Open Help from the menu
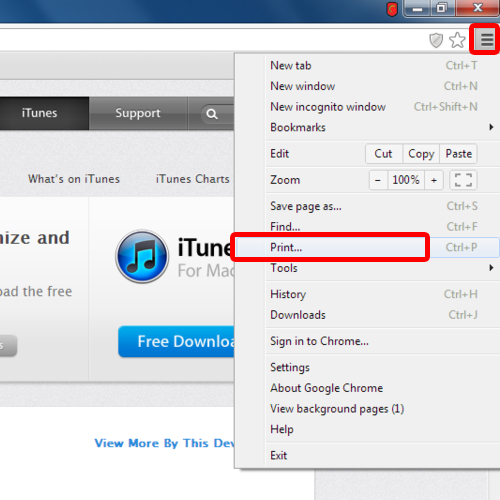Viewport: 500px width, 500px height. pyautogui.click(x=383, y=429)
